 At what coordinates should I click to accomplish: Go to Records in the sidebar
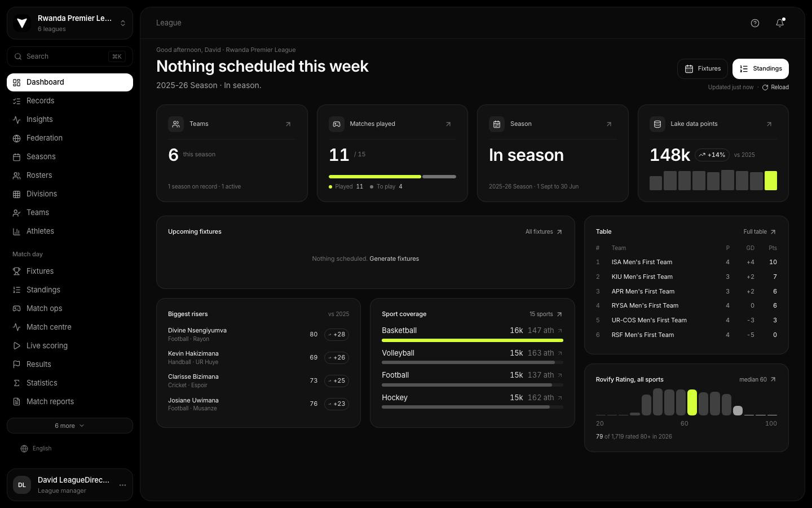70,101
